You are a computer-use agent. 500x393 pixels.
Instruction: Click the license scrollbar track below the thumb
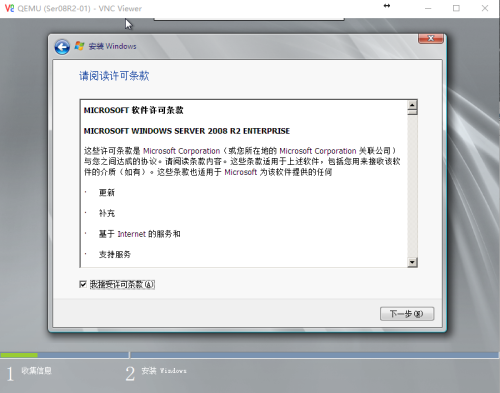[412, 187]
